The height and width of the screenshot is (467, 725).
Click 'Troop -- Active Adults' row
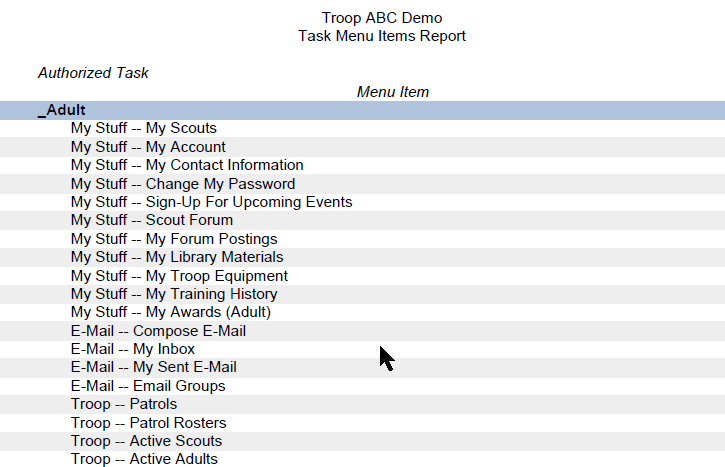point(362,459)
